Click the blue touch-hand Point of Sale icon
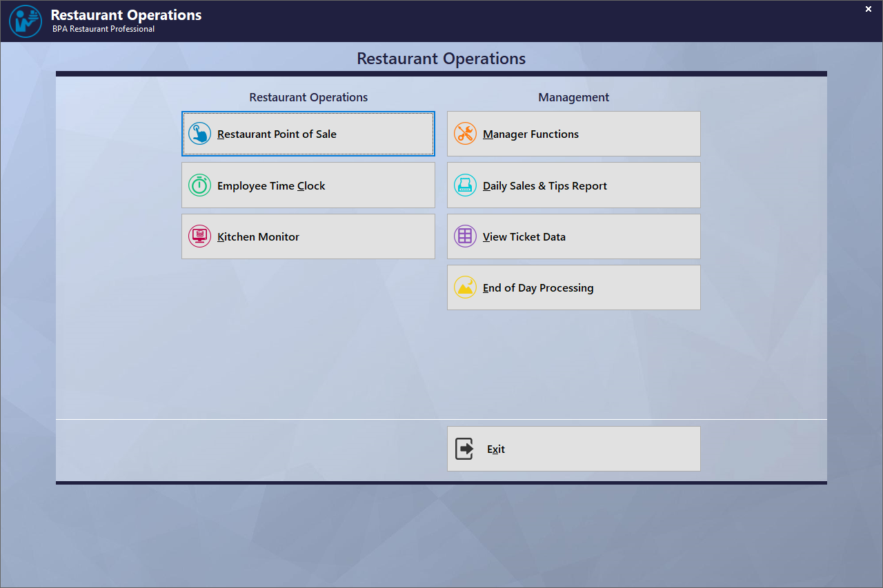Image resolution: width=883 pixels, height=588 pixels. [x=199, y=134]
